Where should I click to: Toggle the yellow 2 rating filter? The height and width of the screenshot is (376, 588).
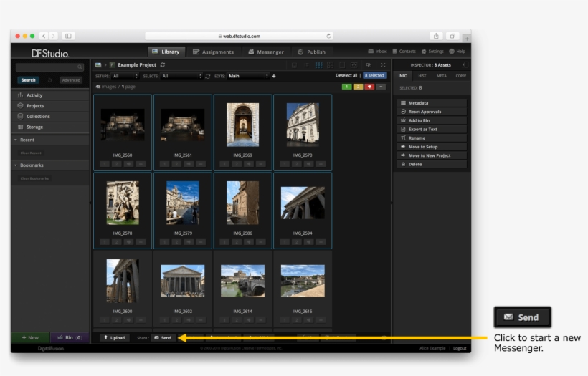358,87
